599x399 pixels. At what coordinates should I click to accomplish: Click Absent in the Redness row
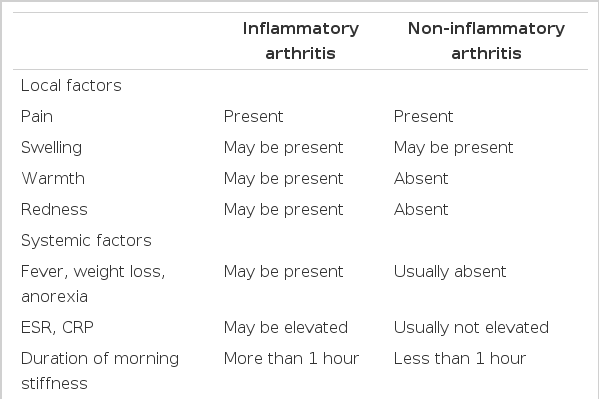click(421, 209)
